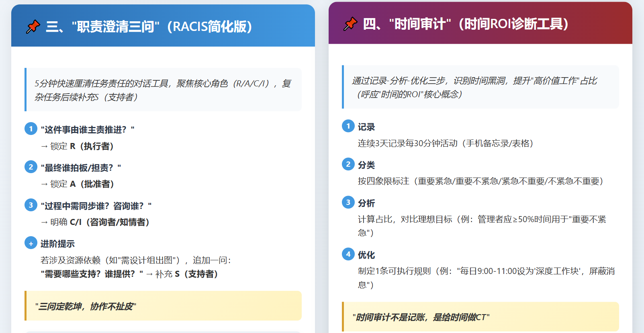
Task: Click the "5分钟快速厘清任务责任" intro quote block
Action: click(x=163, y=90)
